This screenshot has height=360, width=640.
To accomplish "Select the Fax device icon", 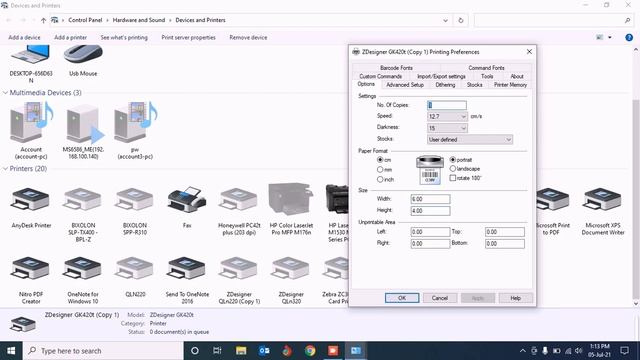I will click(187, 200).
